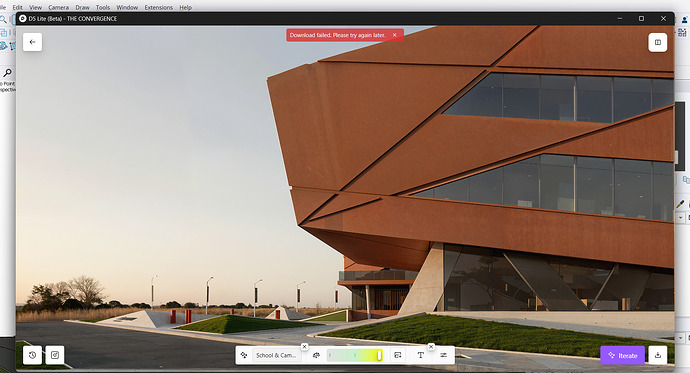Open the Camera menu in SketchUp
The width and height of the screenshot is (690, 373).
click(59, 7)
